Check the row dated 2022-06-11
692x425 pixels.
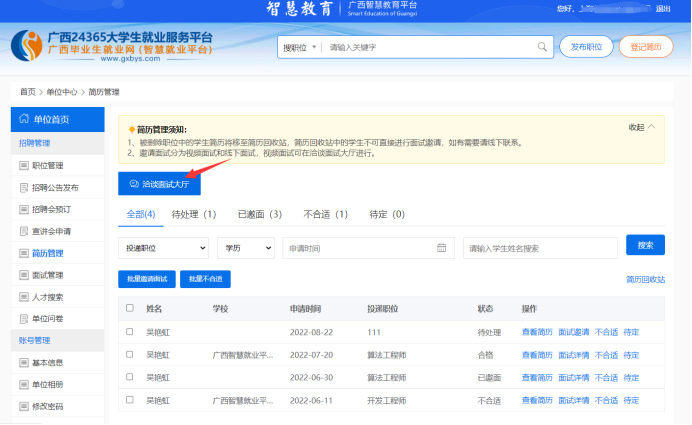129,400
